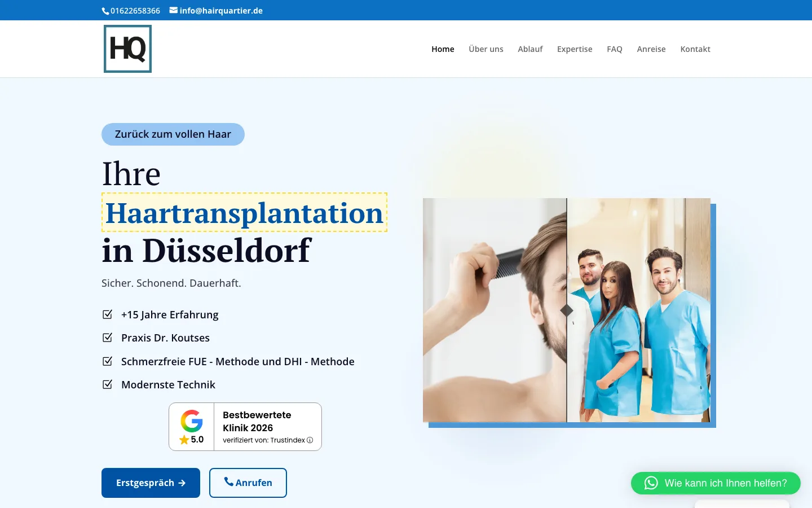812x508 pixels.
Task: Select Expertise in the navigation
Action: (575, 49)
